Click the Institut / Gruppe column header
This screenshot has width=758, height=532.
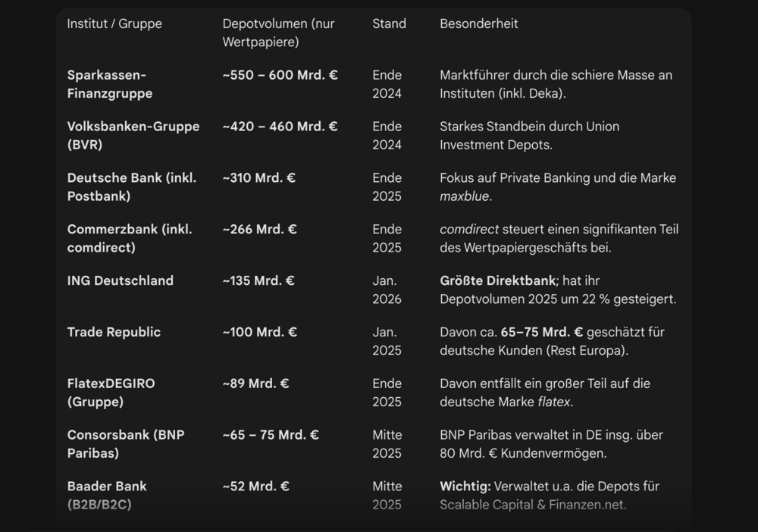(114, 23)
